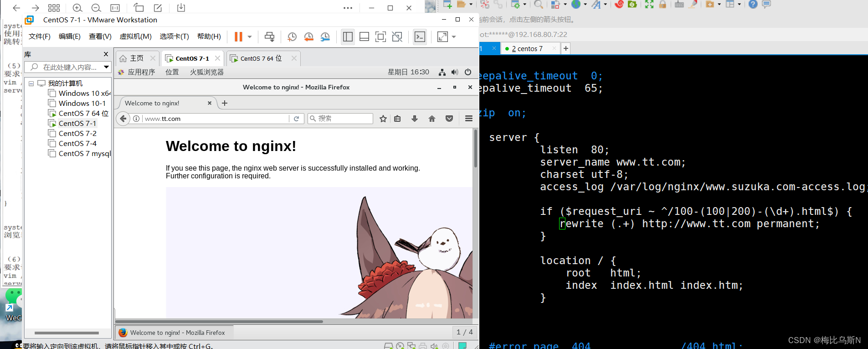
Task: Open the VMware 虚拟机(M) menu
Action: click(136, 36)
